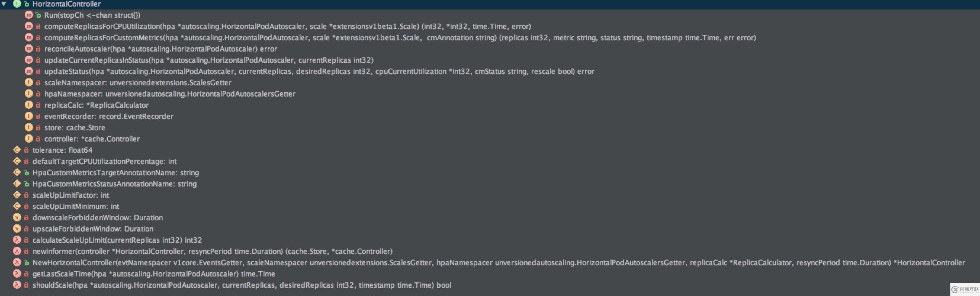Click the function icon for shouldScale
The width and height of the screenshot is (980, 296).
[17, 284]
